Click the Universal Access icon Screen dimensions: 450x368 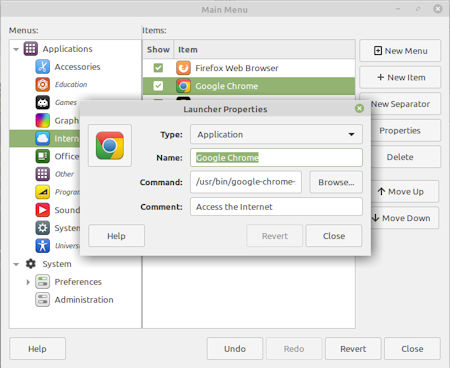[x=43, y=246]
